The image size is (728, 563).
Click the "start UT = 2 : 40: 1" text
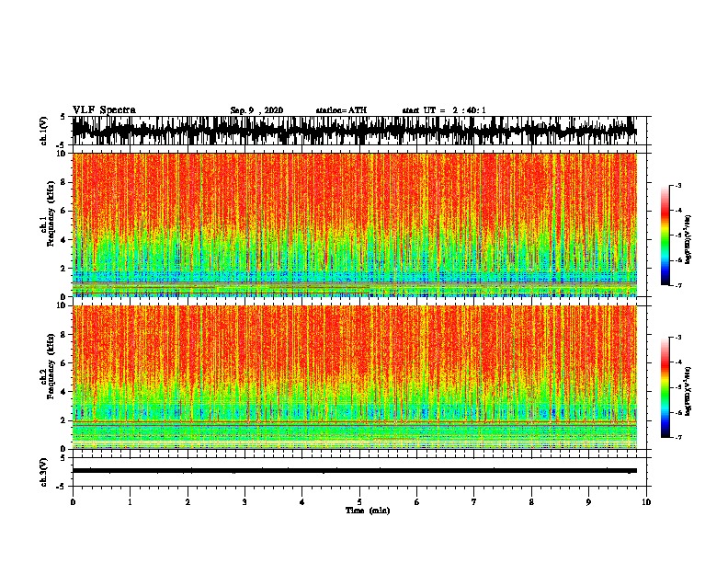click(444, 110)
